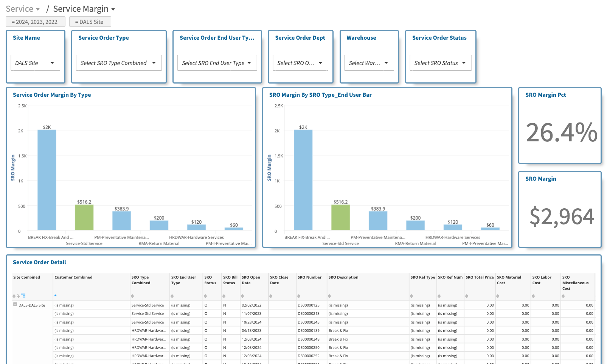The image size is (607, 364).
Task: Click the Customer Combined ascending sort arrow
Action: pyautogui.click(x=55, y=295)
